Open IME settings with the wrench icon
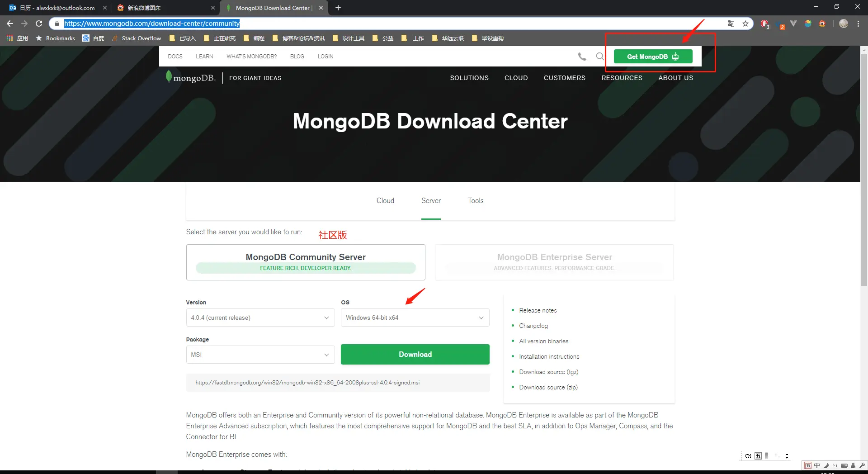The height and width of the screenshot is (474, 868). (862, 465)
